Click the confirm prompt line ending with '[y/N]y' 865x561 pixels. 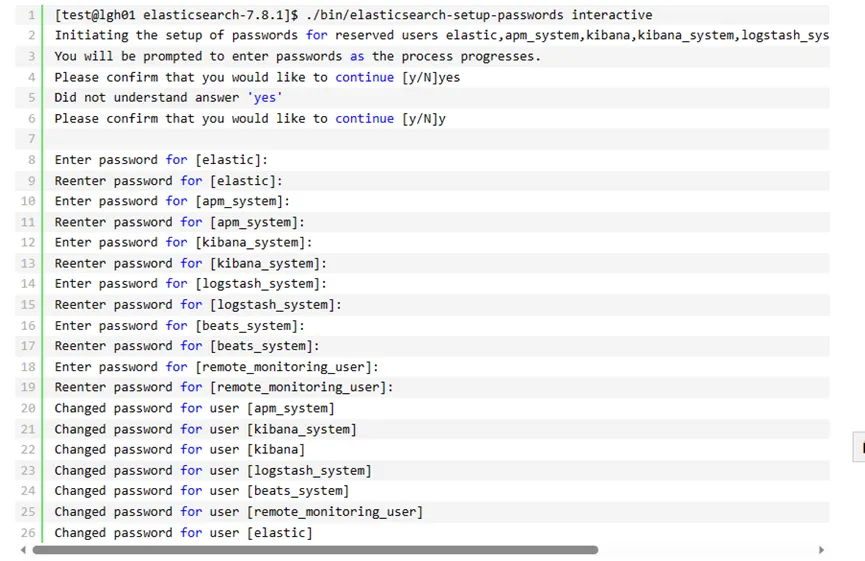pos(250,119)
